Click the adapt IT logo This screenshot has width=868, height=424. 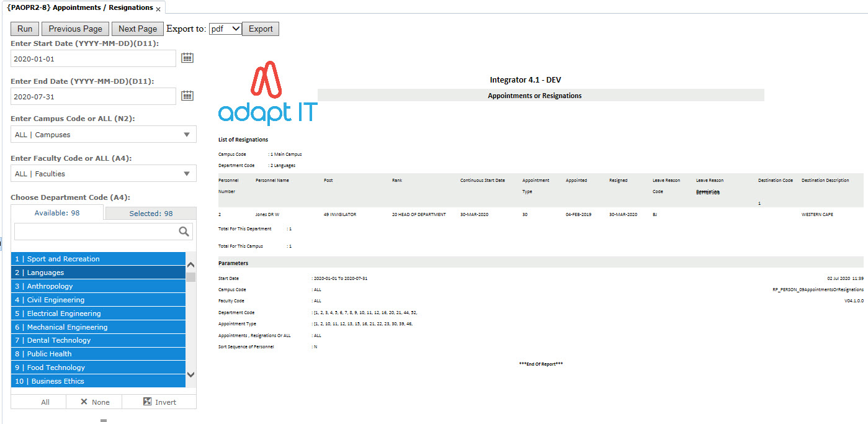(267, 94)
